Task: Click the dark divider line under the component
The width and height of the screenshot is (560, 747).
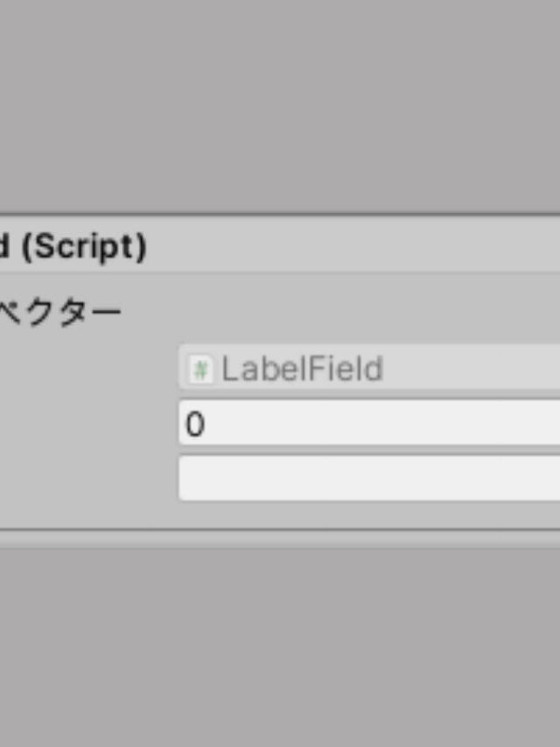Action: coord(280,529)
